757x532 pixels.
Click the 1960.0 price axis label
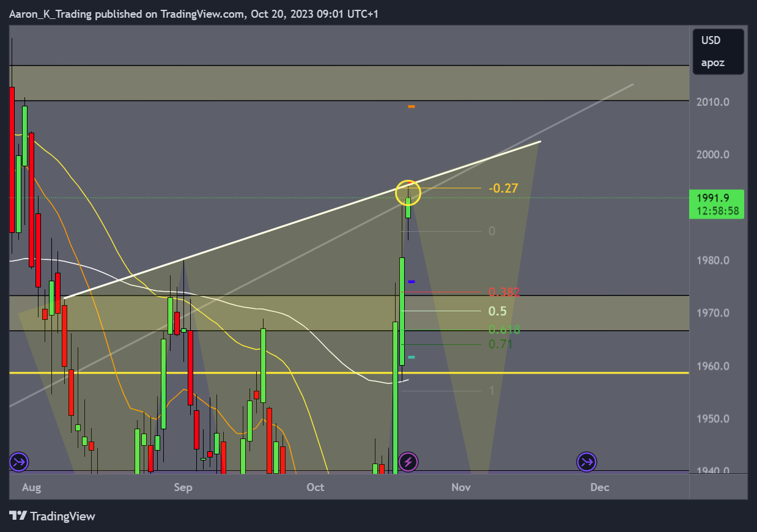pos(712,366)
